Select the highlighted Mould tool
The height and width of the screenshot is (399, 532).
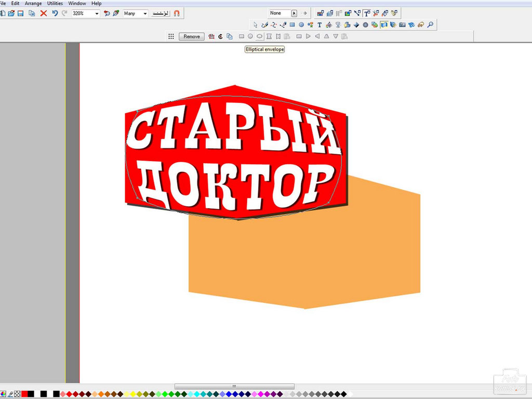coord(384,24)
